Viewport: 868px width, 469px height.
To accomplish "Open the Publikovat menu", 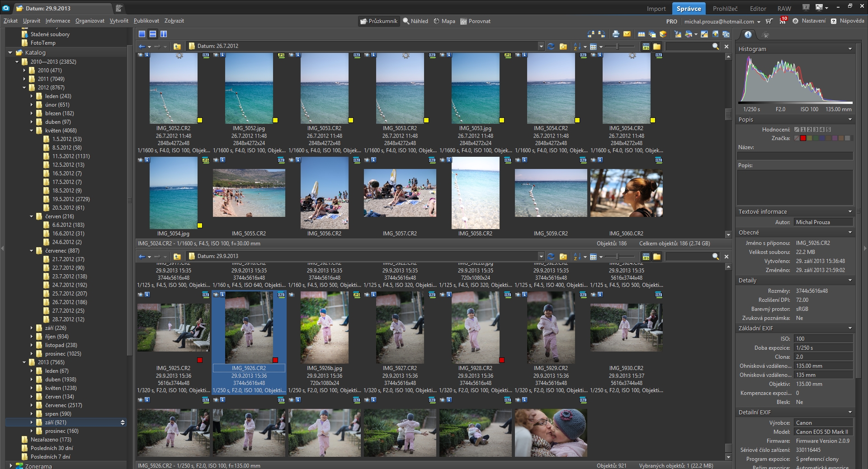I will (146, 21).
